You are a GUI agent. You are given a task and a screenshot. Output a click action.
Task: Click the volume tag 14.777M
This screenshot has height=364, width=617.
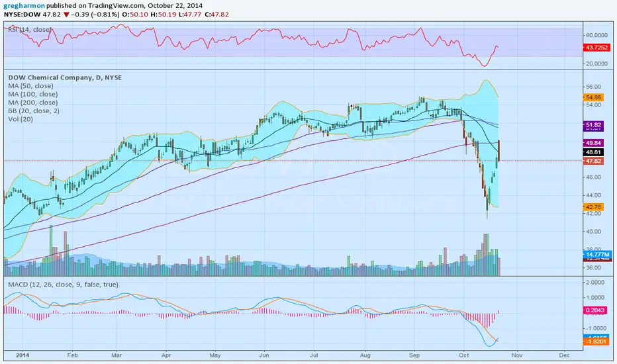(597, 254)
